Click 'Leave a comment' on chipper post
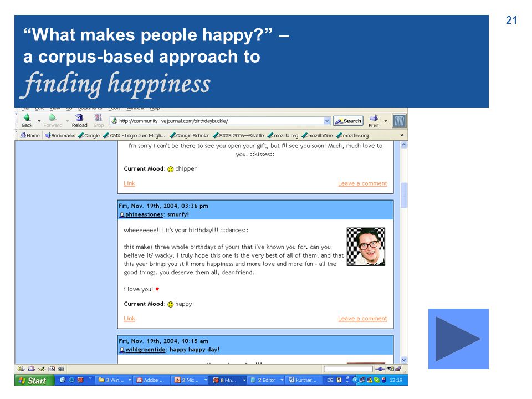The height and width of the screenshot is (399, 532). pyautogui.click(x=362, y=183)
